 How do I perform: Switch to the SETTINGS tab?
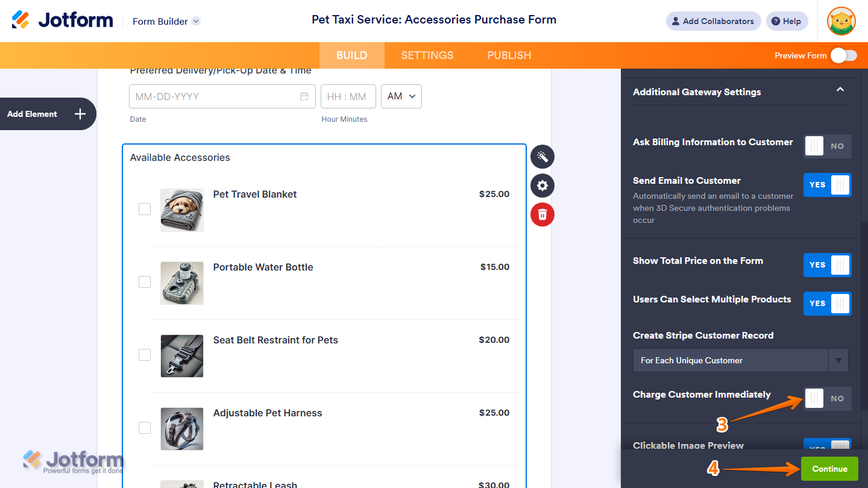tap(427, 55)
